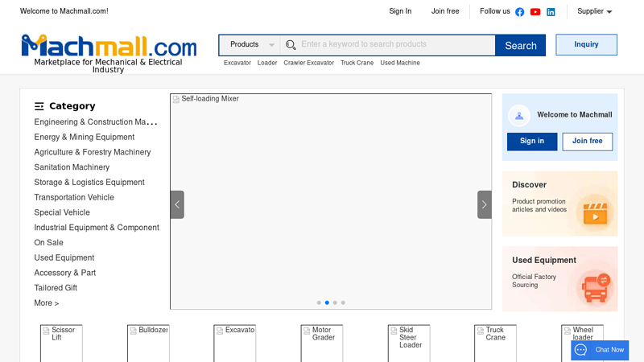Focus the keyword search input field
Image resolution: width=644 pixels, height=362 pixels.
[396, 44]
